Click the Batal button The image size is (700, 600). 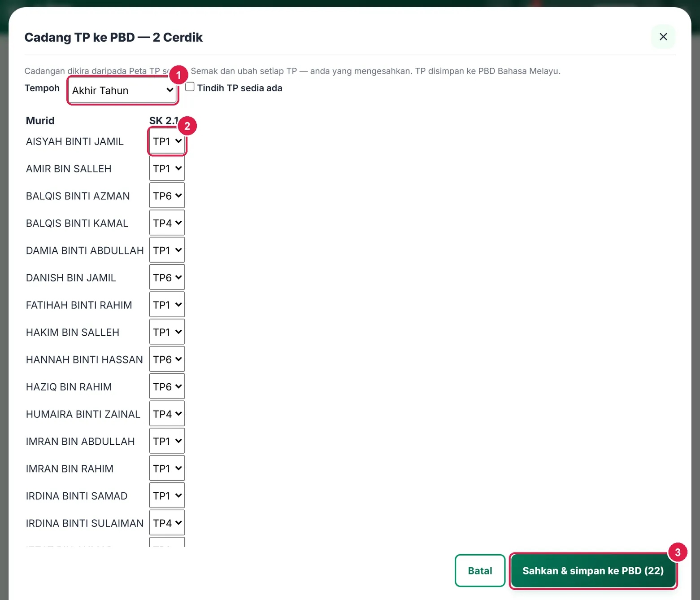click(x=480, y=570)
